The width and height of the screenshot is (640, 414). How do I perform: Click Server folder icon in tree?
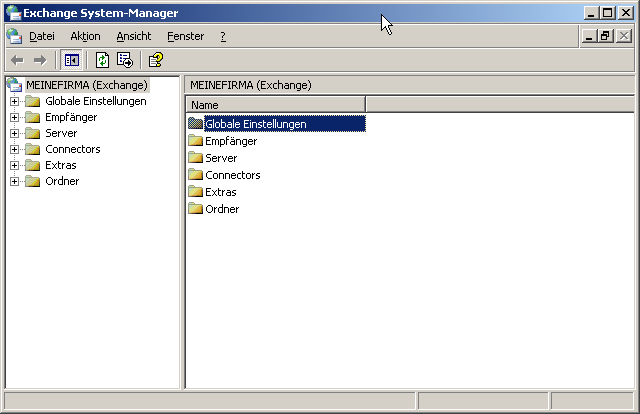pos(33,133)
